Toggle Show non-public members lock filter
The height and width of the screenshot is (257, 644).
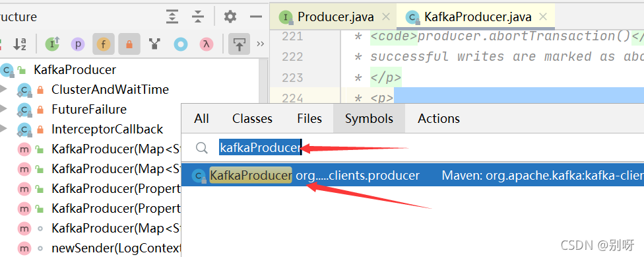[129, 44]
